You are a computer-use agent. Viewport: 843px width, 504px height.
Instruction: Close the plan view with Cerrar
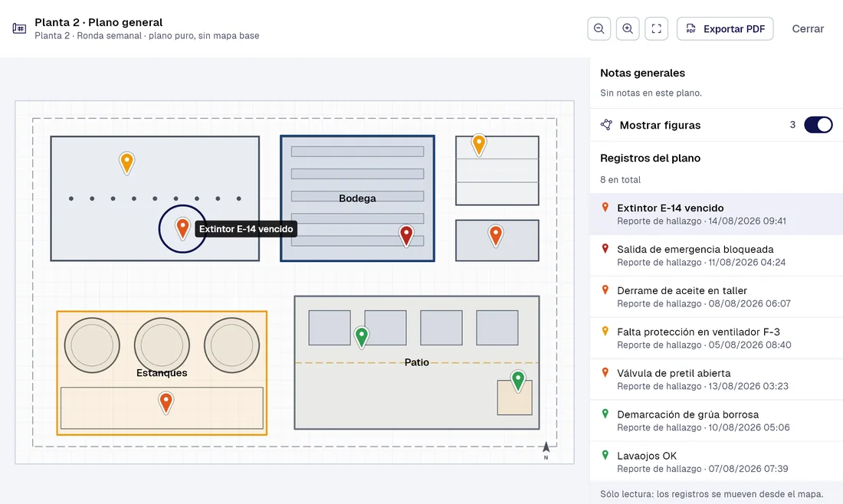point(808,28)
